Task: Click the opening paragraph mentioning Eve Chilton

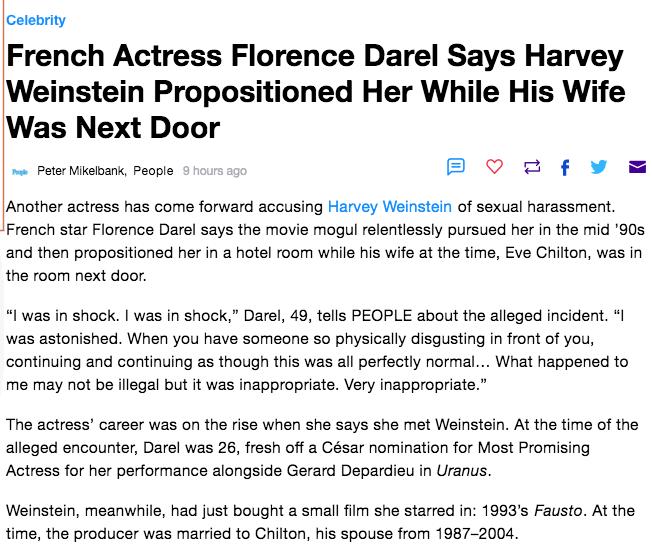Action: 325,241
